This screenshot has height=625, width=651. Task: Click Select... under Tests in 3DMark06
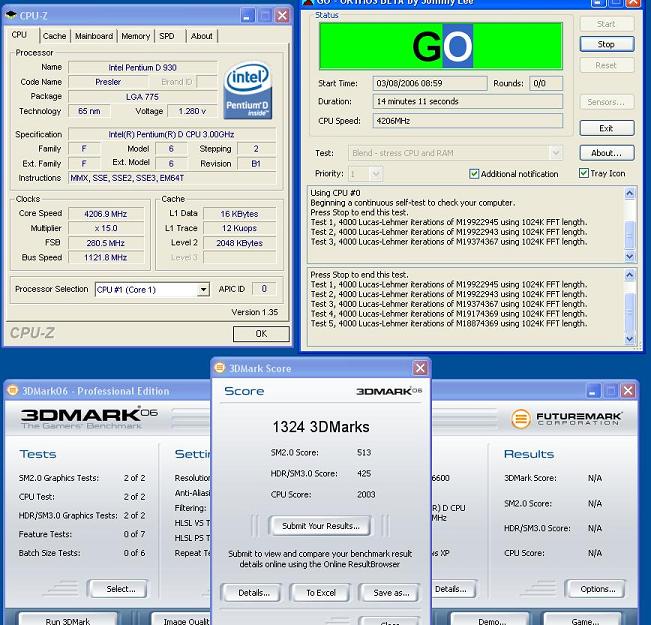[x=120, y=589]
